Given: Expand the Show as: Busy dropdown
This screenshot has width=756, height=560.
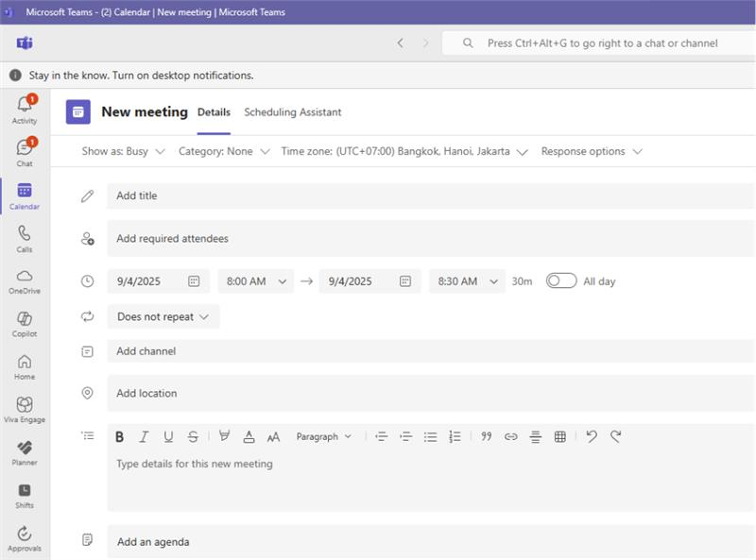Looking at the screenshot, I should click(x=123, y=151).
